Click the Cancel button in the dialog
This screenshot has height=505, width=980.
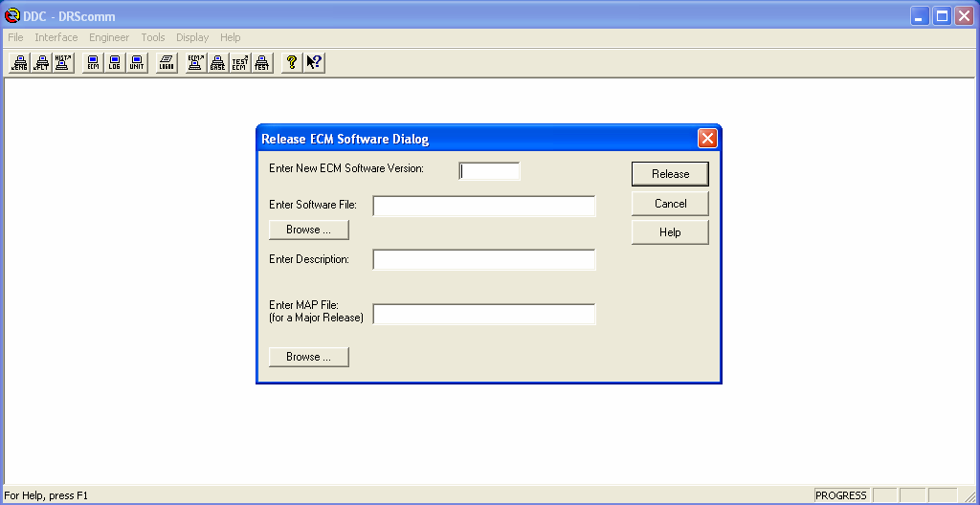click(x=670, y=203)
